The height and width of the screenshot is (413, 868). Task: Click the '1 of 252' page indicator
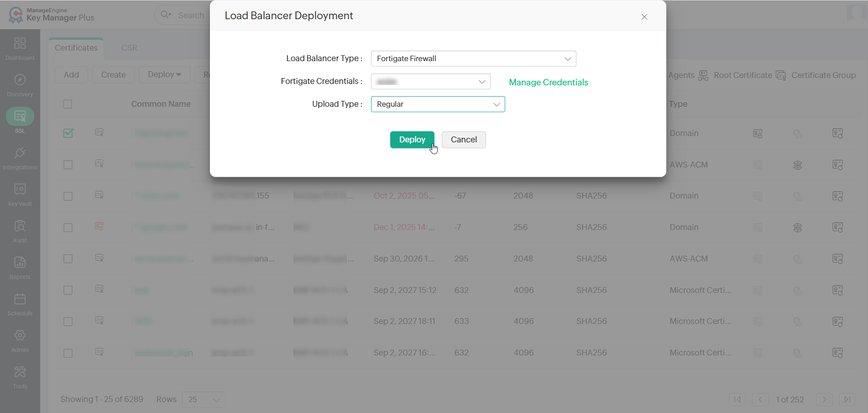(790, 400)
